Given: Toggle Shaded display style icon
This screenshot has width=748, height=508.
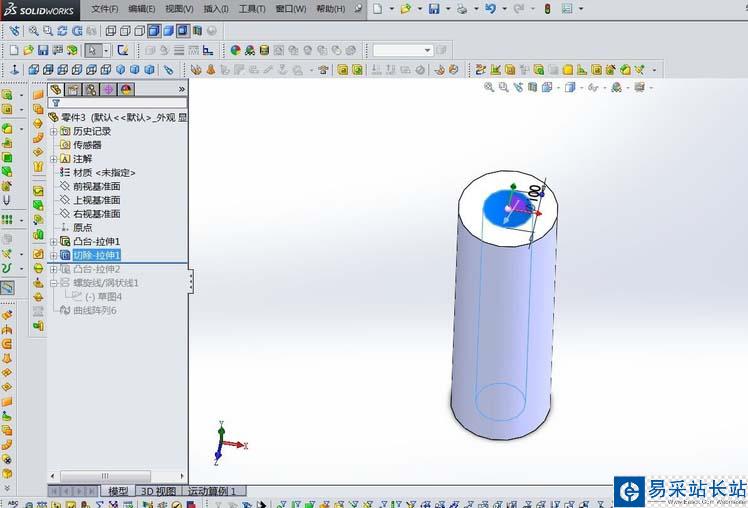Looking at the screenshot, I should click(168, 31).
